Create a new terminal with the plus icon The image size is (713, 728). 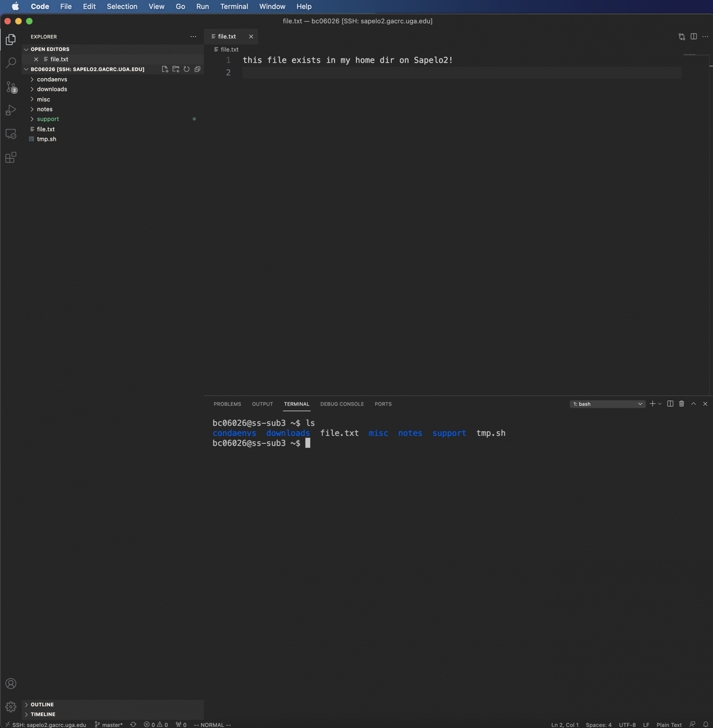(x=653, y=403)
